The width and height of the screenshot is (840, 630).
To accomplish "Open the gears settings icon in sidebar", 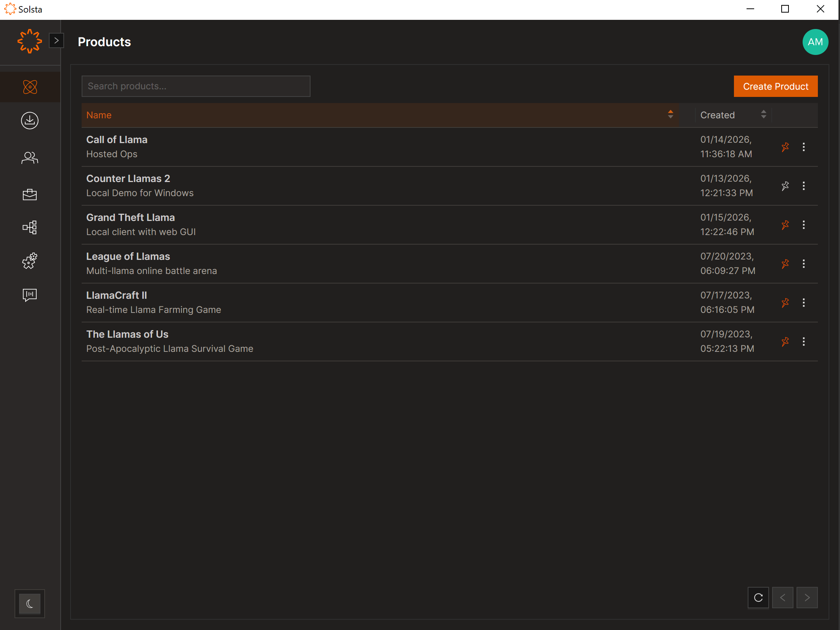I will pos(30,261).
